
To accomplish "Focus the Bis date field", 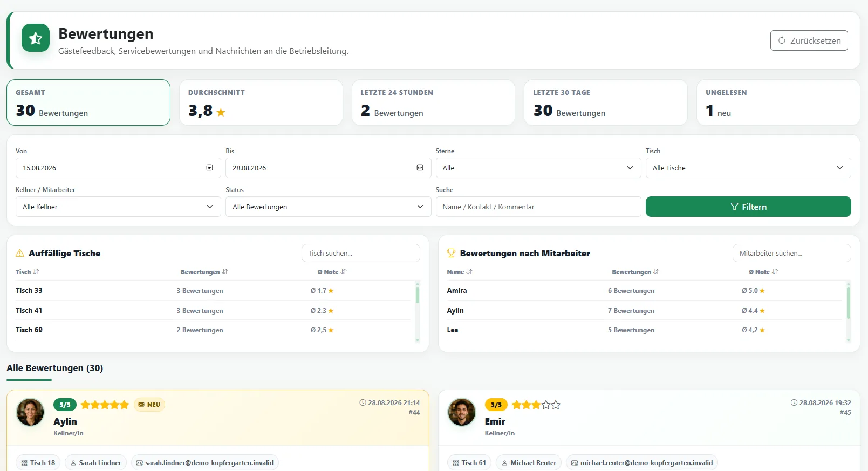I will pyautogui.click(x=328, y=168).
